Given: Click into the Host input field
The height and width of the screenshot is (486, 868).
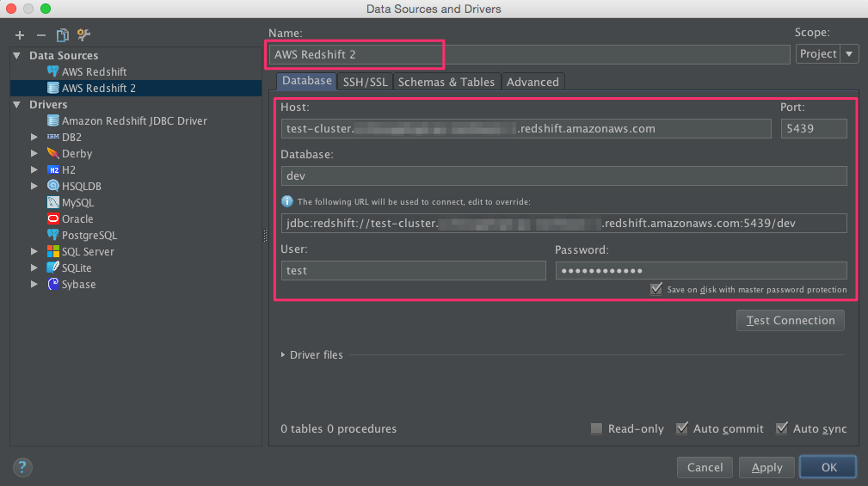Looking at the screenshot, I should (x=526, y=128).
